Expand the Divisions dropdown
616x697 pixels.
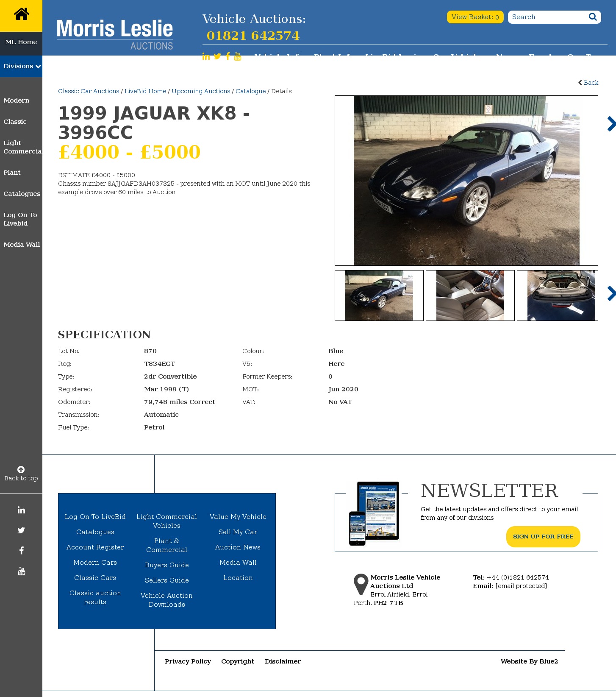(x=21, y=66)
